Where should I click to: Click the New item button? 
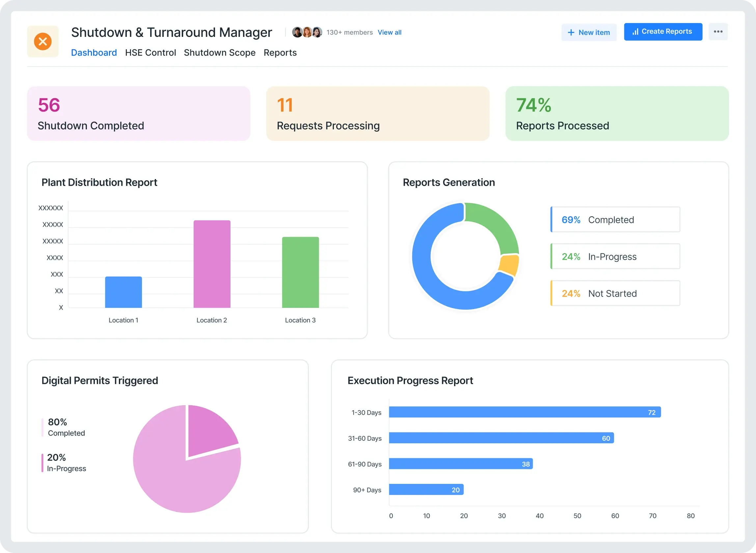click(x=589, y=33)
